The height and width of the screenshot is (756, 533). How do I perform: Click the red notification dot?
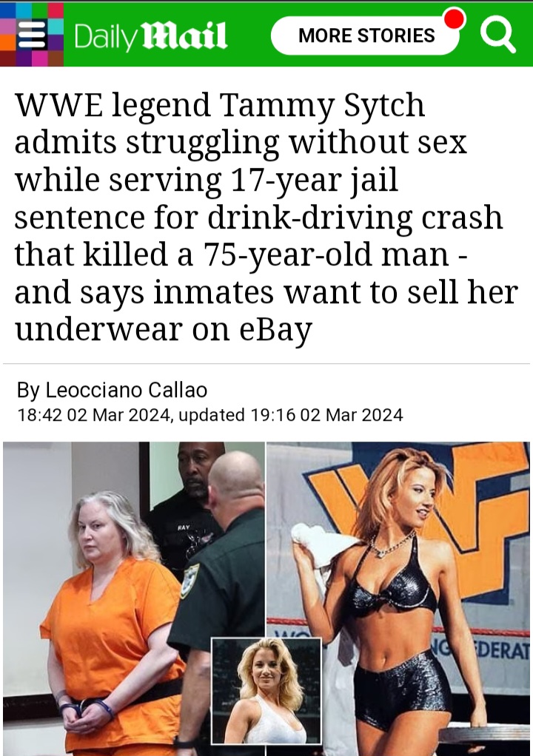[x=455, y=18]
